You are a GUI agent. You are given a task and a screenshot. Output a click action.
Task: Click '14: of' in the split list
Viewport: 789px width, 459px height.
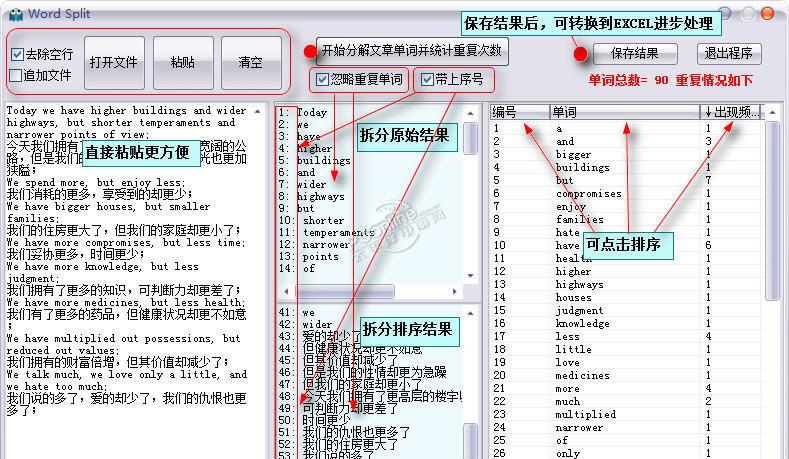point(297,269)
